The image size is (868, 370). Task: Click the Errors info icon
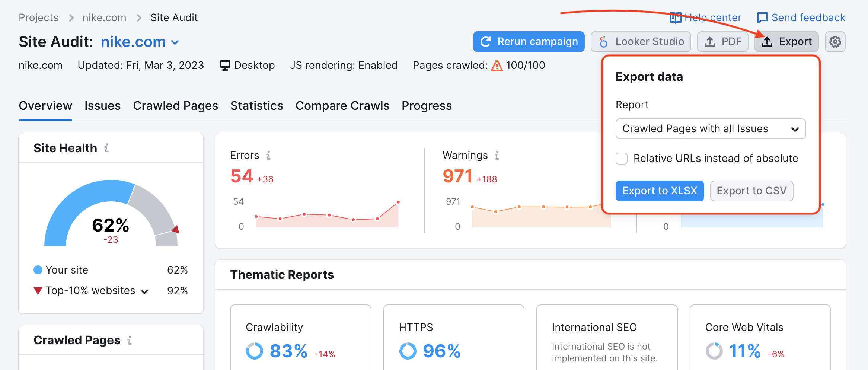268,155
